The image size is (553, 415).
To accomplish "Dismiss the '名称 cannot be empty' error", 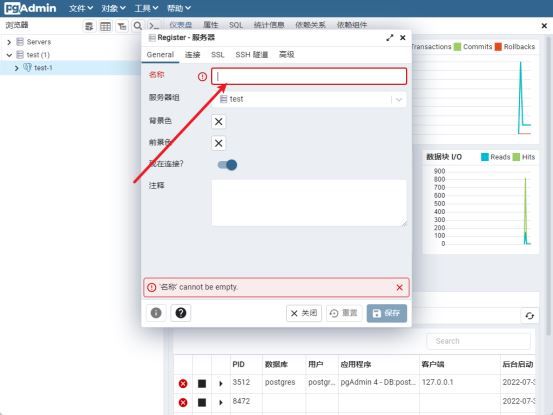I will pos(400,288).
